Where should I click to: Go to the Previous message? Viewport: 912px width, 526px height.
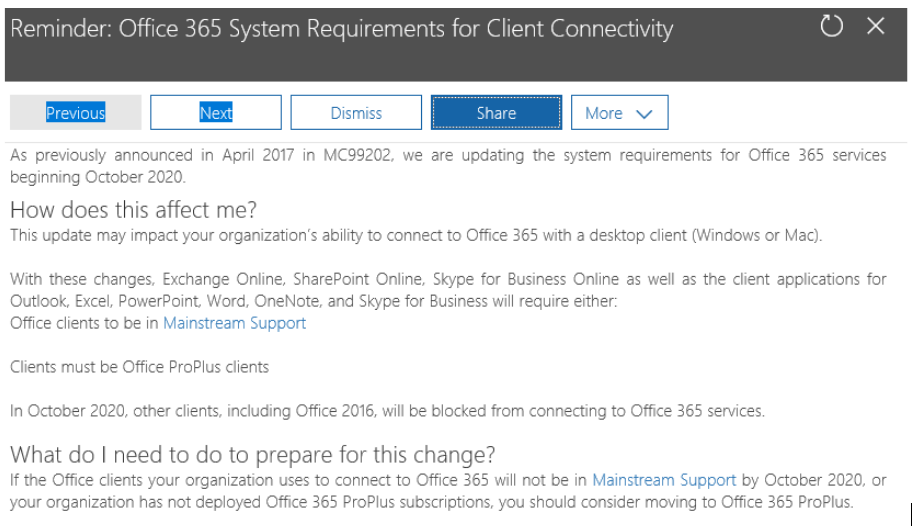[x=75, y=113]
